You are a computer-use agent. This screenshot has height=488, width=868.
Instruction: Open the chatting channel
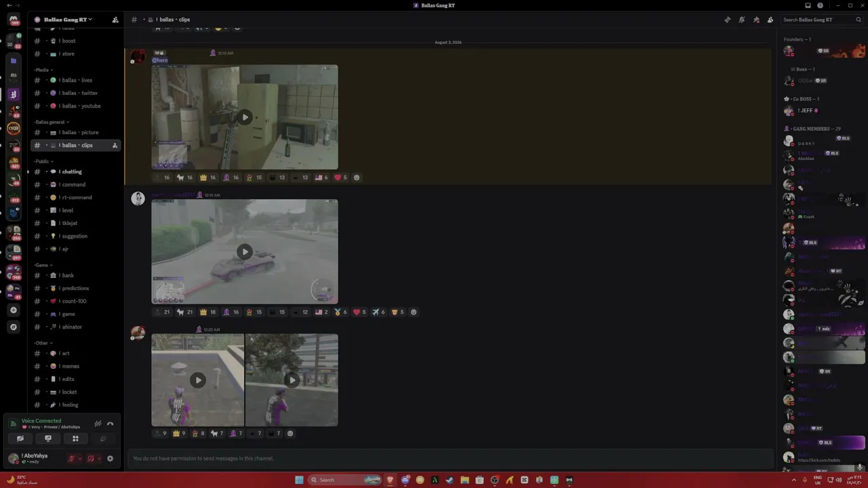tap(76, 171)
